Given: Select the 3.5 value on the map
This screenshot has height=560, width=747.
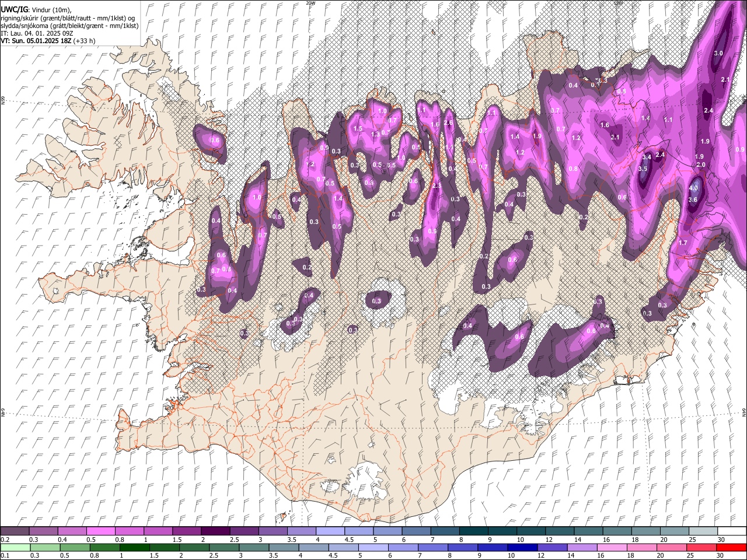Looking at the screenshot, I should click(643, 169).
